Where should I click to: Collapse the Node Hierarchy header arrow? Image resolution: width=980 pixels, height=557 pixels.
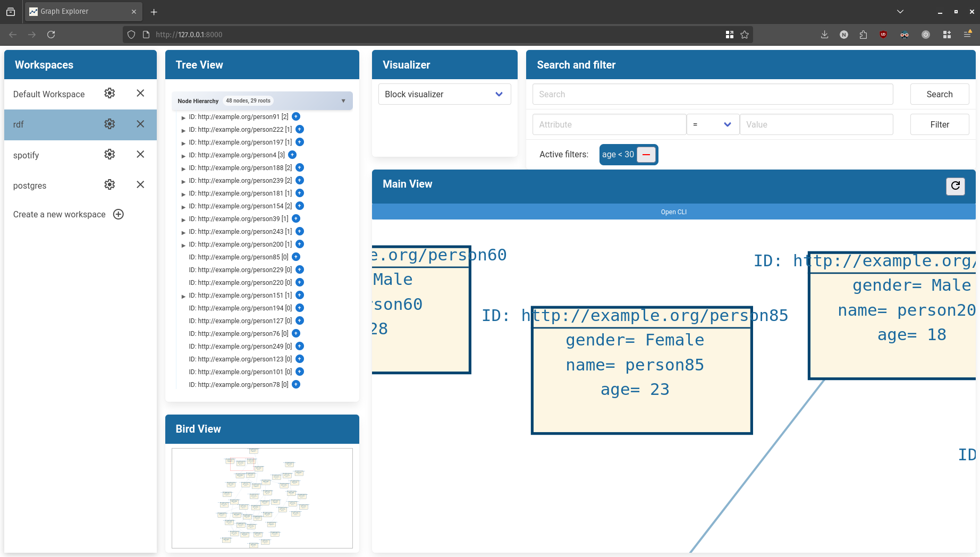click(x=343, y=101)
